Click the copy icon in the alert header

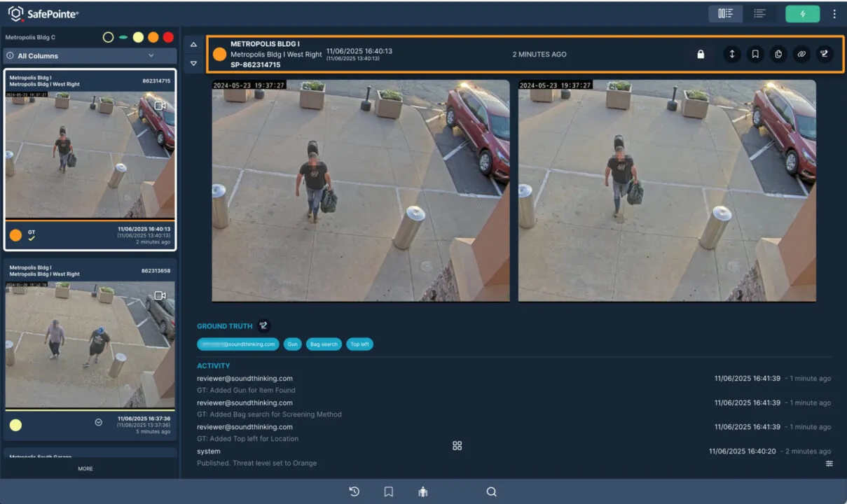pyautogui.click(x=778, y=54)
